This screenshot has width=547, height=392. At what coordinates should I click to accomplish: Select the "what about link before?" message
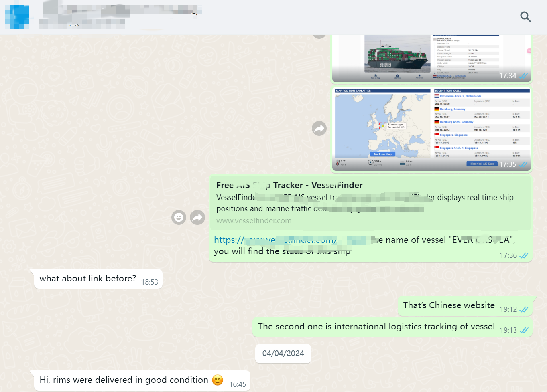click(87, 279)
